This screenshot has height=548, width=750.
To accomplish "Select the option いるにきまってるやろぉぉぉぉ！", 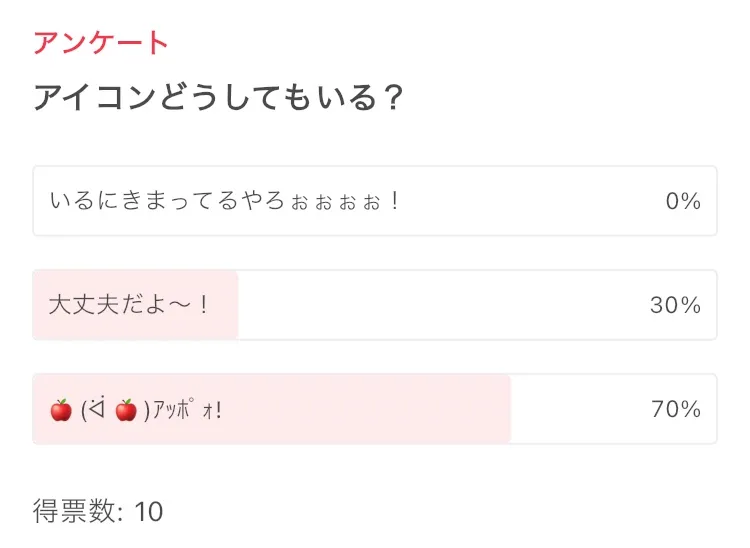I will point(225,201).
